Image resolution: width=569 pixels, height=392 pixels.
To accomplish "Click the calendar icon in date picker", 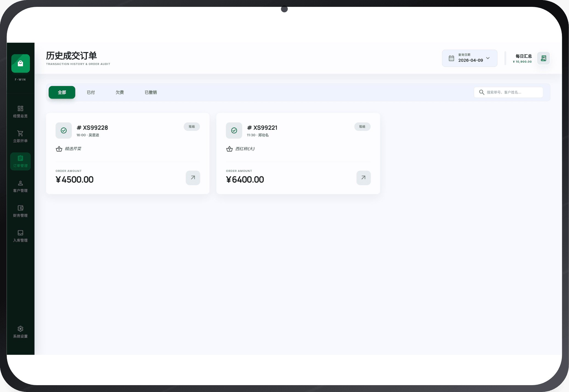I will pyautogui.click(x=451, y=58).
